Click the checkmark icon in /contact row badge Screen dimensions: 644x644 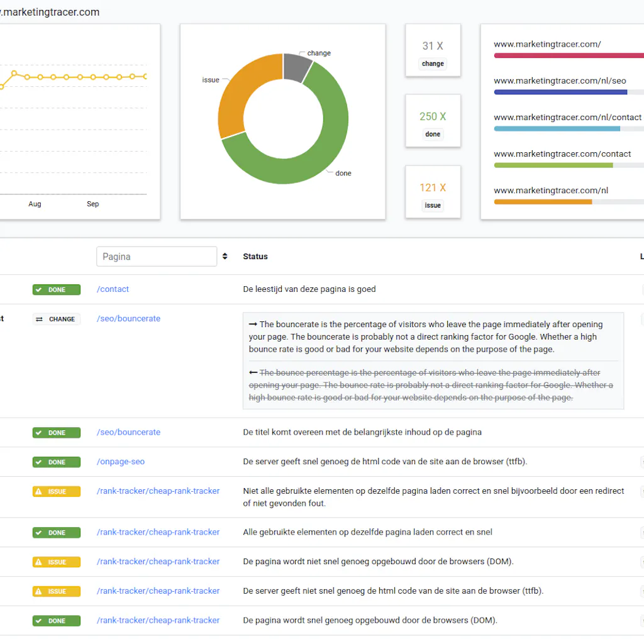tap(40, 290)
